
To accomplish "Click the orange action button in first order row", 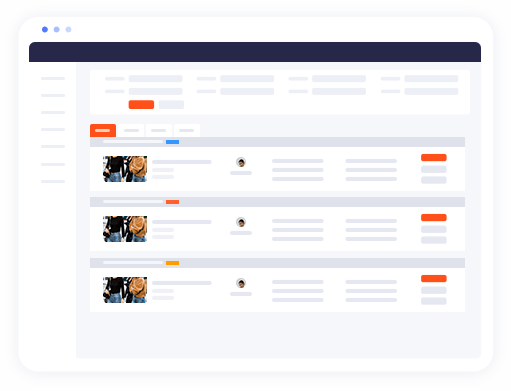I will tap(434, 158).
